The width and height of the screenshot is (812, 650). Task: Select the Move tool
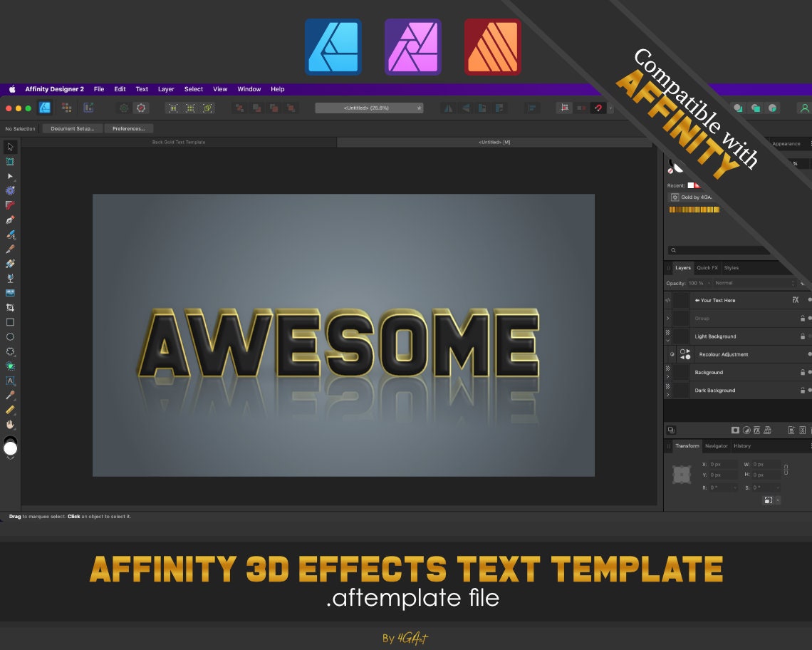(x=10, y=146)
